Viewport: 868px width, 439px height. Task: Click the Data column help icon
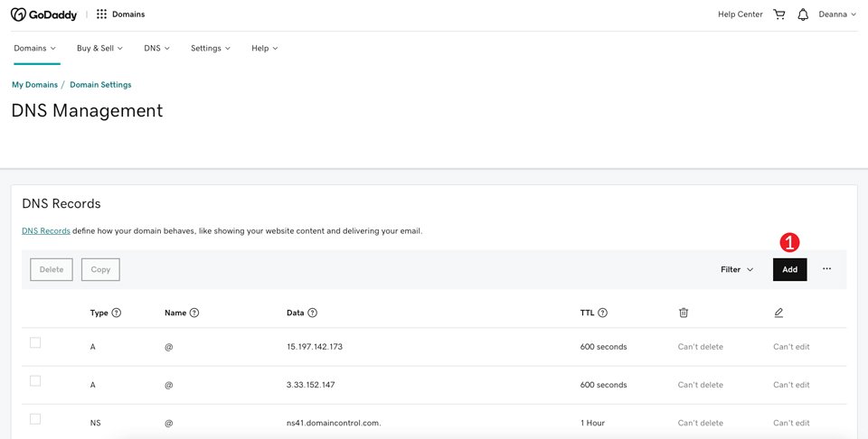(313, 313)
